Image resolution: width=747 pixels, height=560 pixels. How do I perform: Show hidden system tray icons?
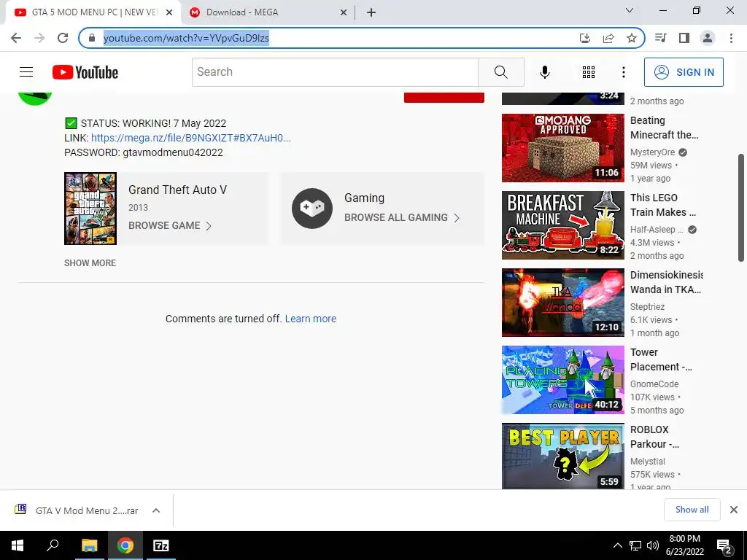[617, 545]
